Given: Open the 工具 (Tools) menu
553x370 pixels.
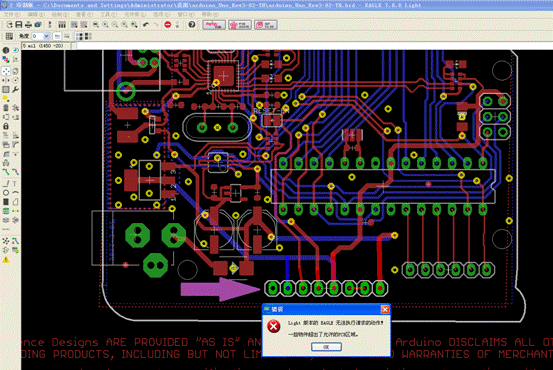Looking at the screenshot, I should tap(108, 14).
